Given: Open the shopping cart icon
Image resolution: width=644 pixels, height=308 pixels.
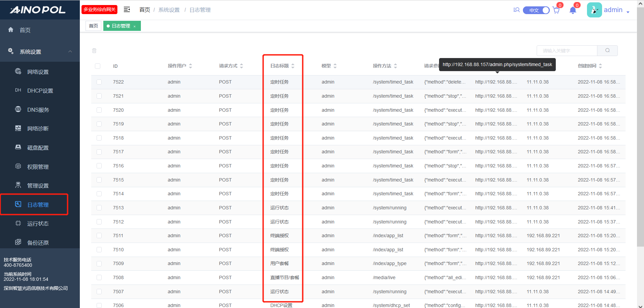Looking at the screenshot, I should pos(556,10).
